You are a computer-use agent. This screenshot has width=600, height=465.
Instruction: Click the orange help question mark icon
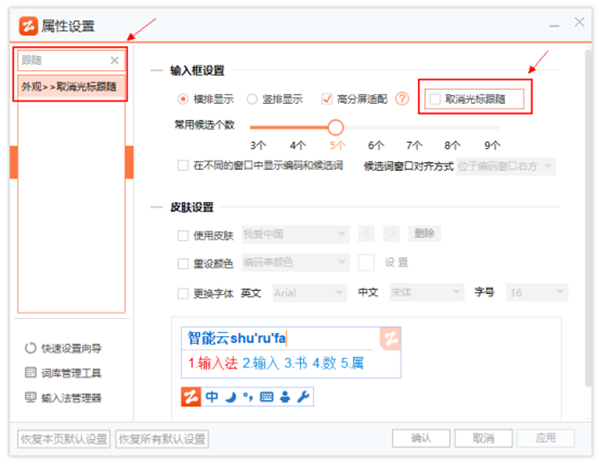tap(402, 99)
